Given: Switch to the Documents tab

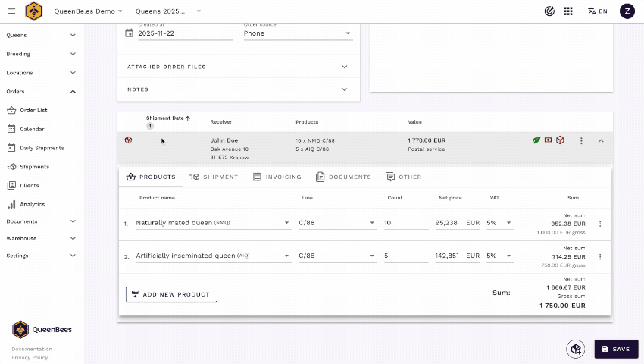Looking at the screenshot, I should (343, 177).
